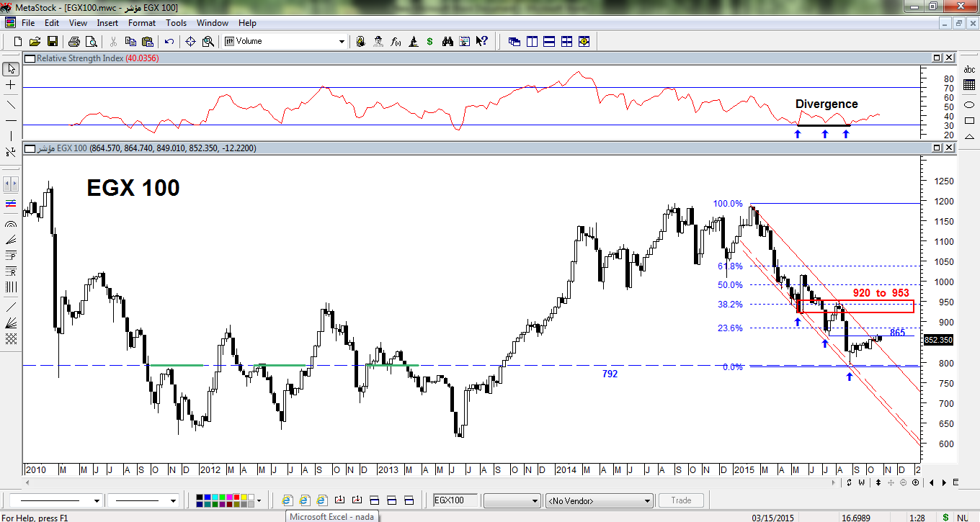The height and width of the screenshot is (522, 980).
Task: Open the View menu
Action: tap(78, 23)
